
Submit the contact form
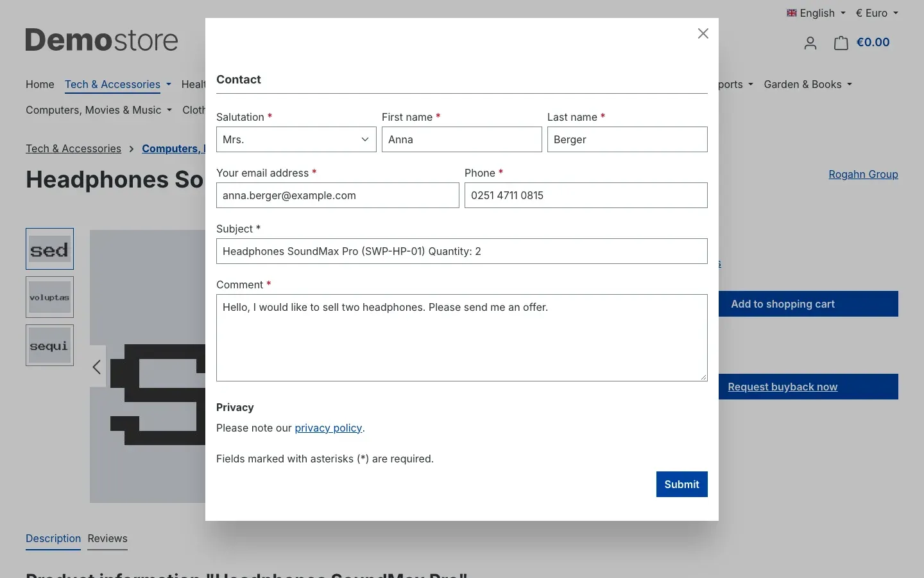tap(682, 484)
